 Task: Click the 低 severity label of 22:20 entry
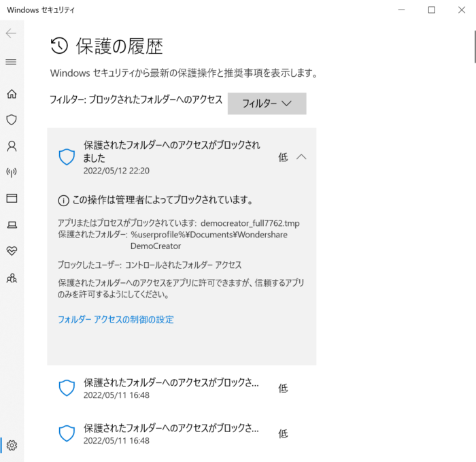[x=283, y=157]
